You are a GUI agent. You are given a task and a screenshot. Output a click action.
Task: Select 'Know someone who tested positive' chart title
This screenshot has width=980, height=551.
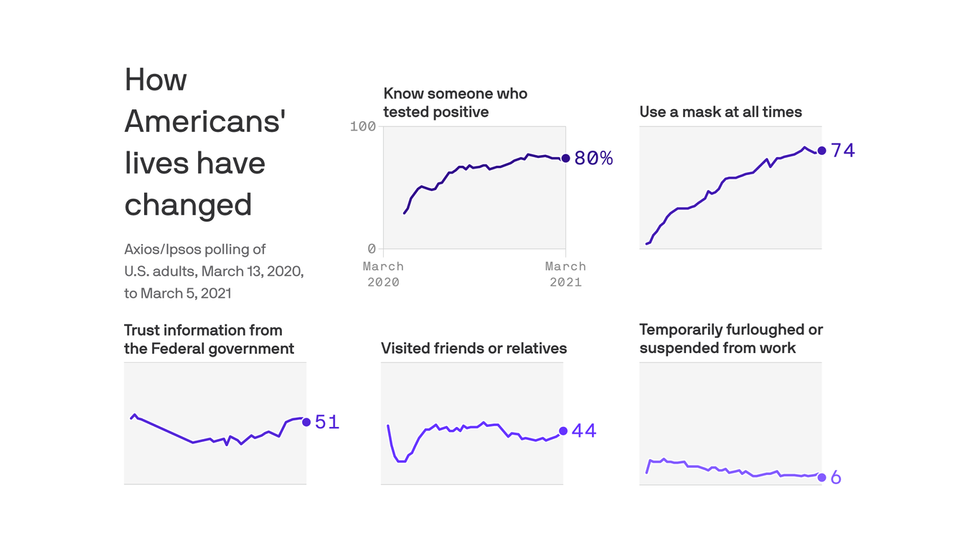pos(455,102)
